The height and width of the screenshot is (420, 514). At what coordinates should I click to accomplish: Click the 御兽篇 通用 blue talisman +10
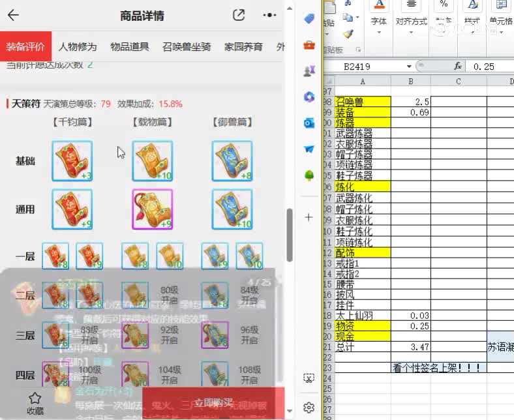(232, 209)
